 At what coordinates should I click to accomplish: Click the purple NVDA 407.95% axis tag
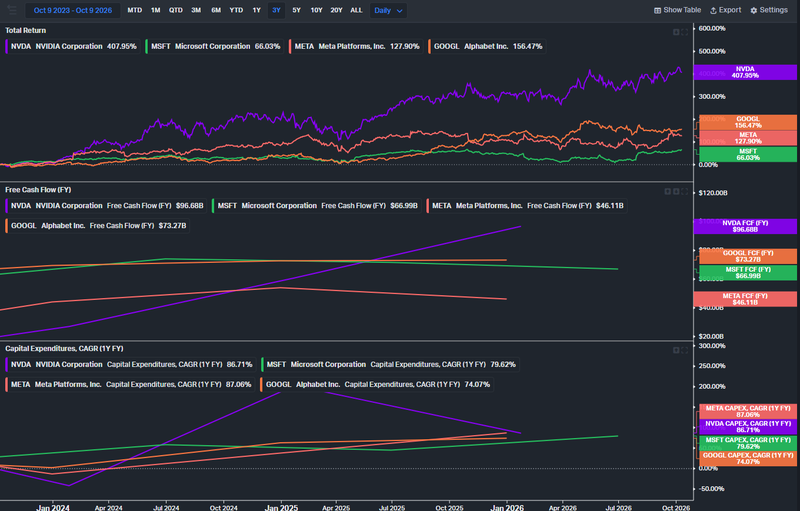745,72
